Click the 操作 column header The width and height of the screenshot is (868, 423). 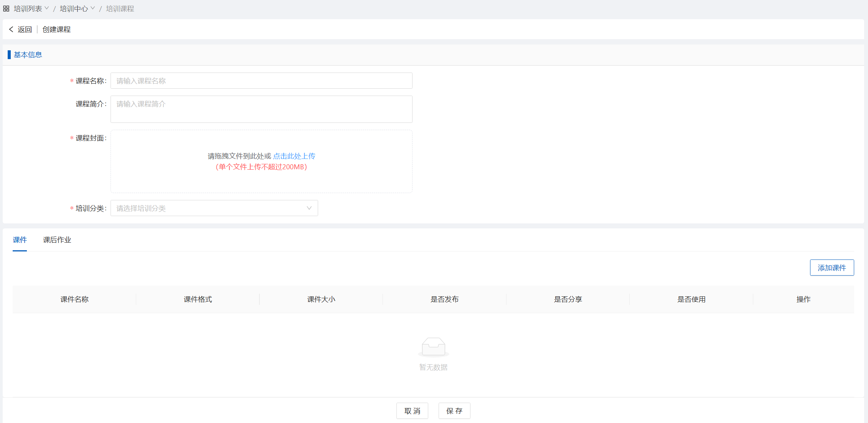[x=803, y=299]
